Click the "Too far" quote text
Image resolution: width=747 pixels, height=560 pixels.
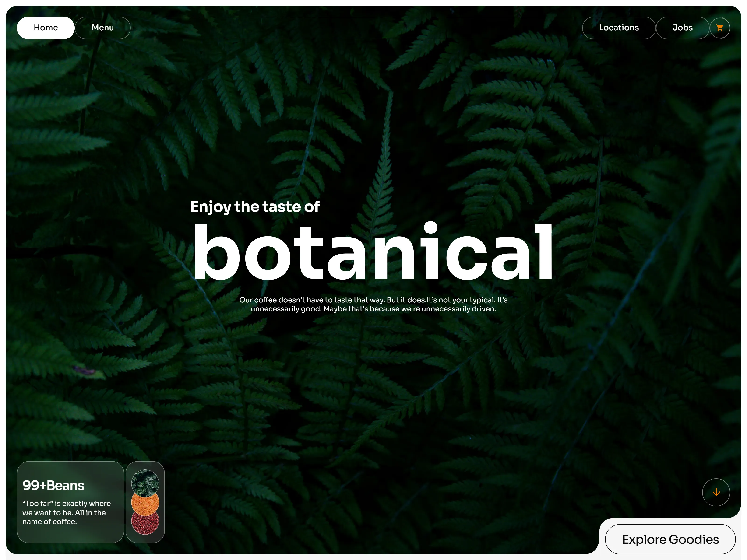click(x=67, y=512)
